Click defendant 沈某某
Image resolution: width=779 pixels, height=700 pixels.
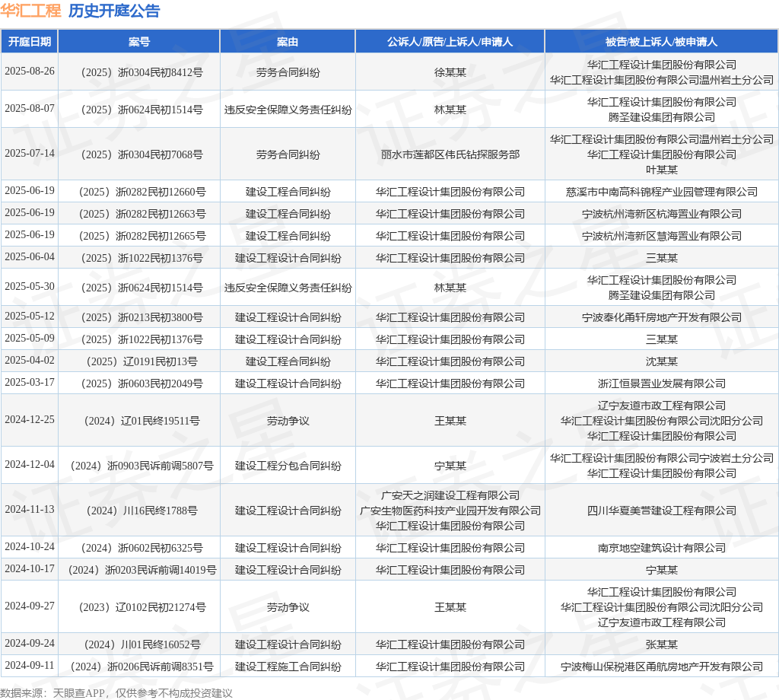662,361
